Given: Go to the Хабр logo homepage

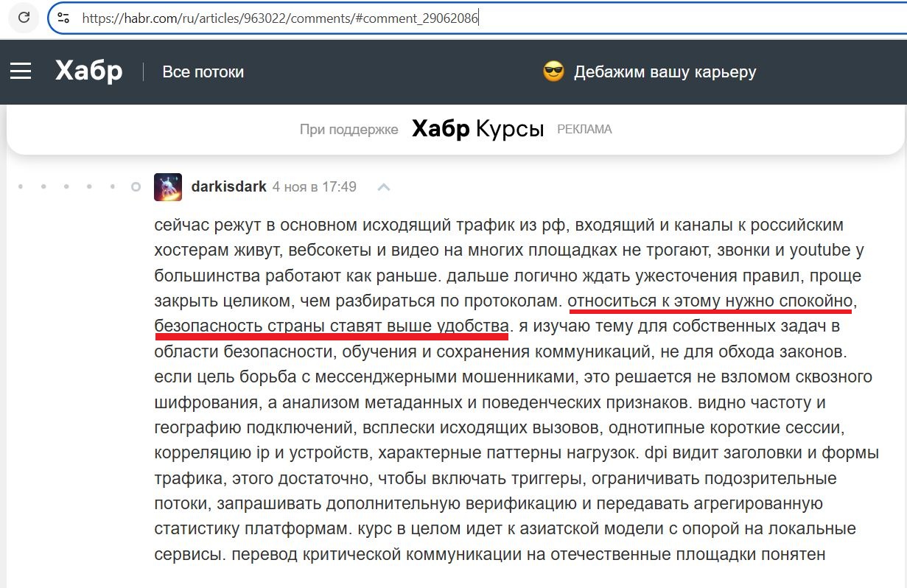Looking at the screenshot, I should (x=88, y=71).
